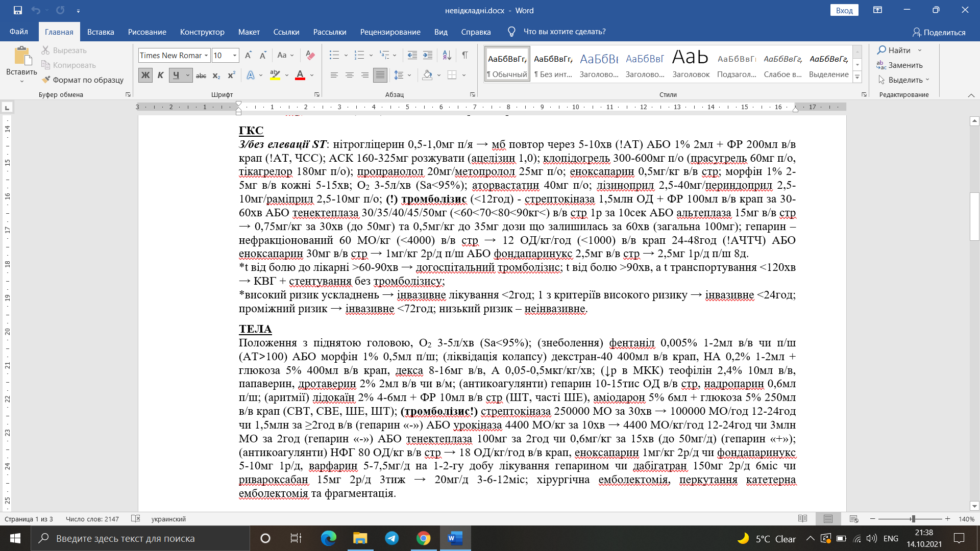The height and width of the screenshot is (551, 980).
Task: Toggle bold formatting (Ж)
Action: [145, 76]
